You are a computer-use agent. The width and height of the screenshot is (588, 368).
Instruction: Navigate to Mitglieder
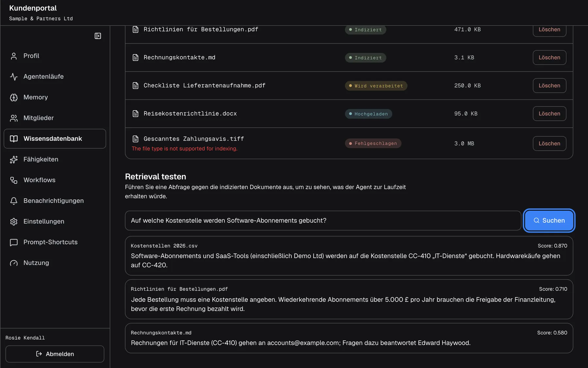click(x=55, y=118)
